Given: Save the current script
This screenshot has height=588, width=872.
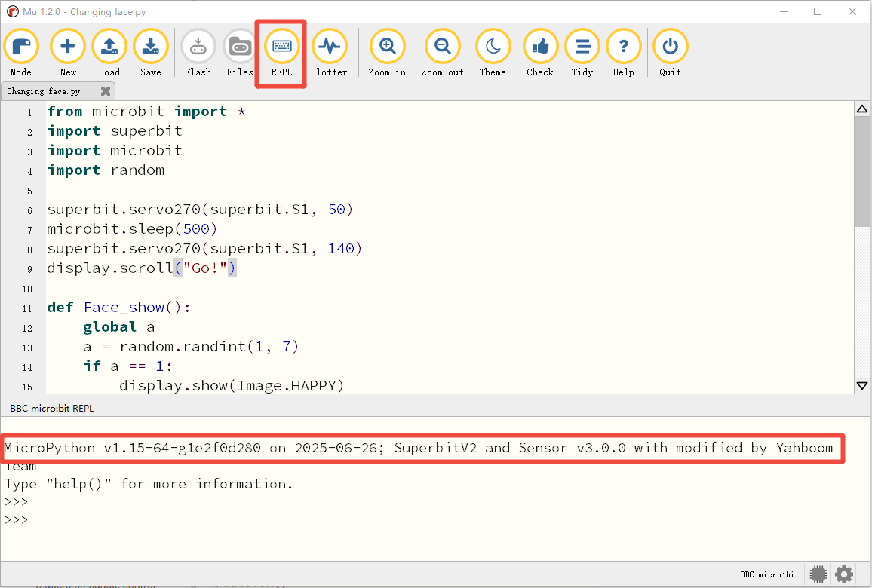Looking at the screenshot, I should click(x=151, y=53).
